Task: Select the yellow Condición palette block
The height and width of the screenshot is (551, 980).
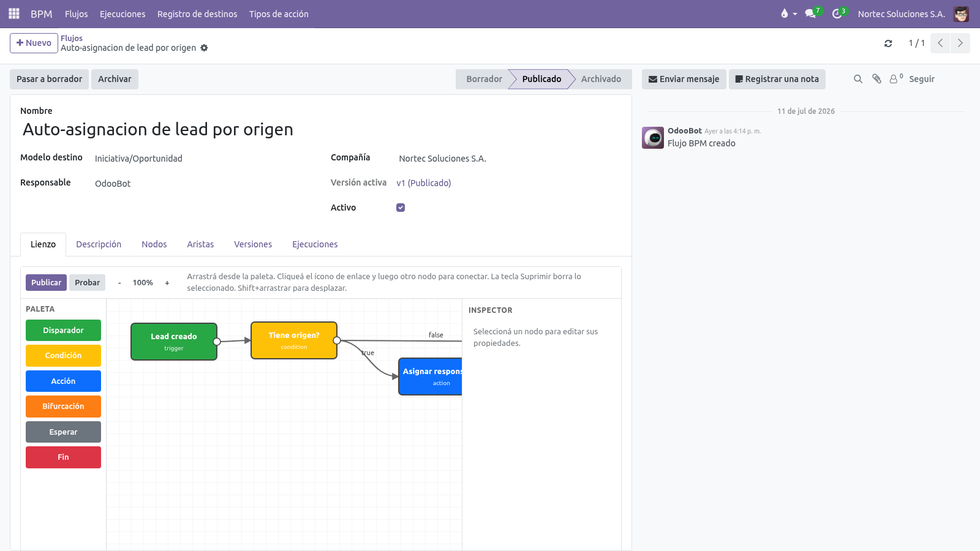Action: pyautogui.click(x=63, y=356)
